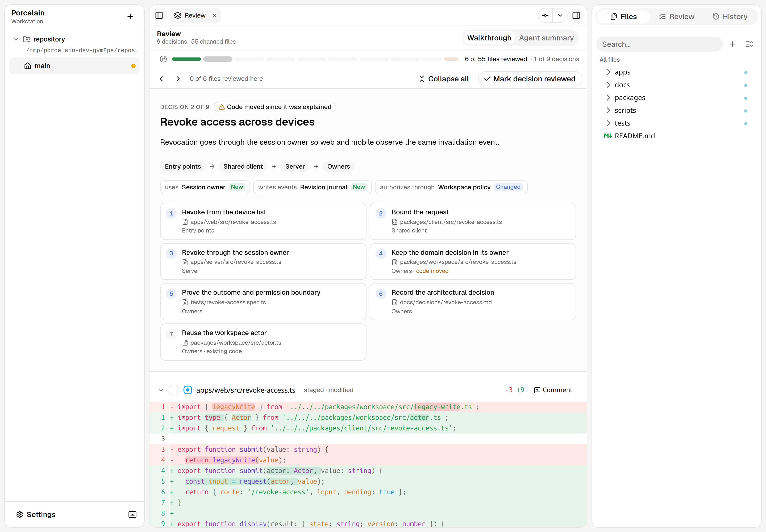Open the dropdown next to the commit icon

[x=560, y=15]
